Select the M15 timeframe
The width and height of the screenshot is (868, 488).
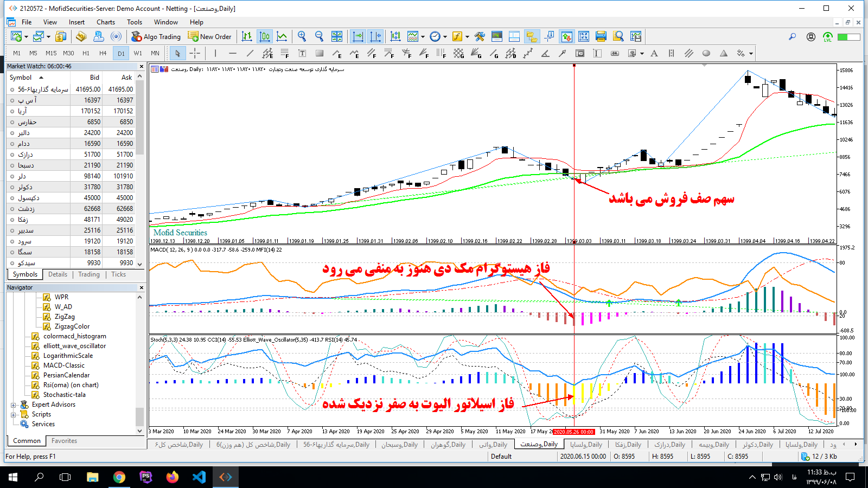pos(51,53)
